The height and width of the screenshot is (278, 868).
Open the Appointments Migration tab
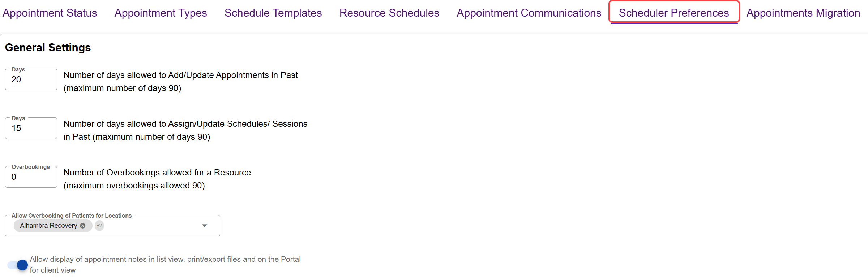click(803, 13)
